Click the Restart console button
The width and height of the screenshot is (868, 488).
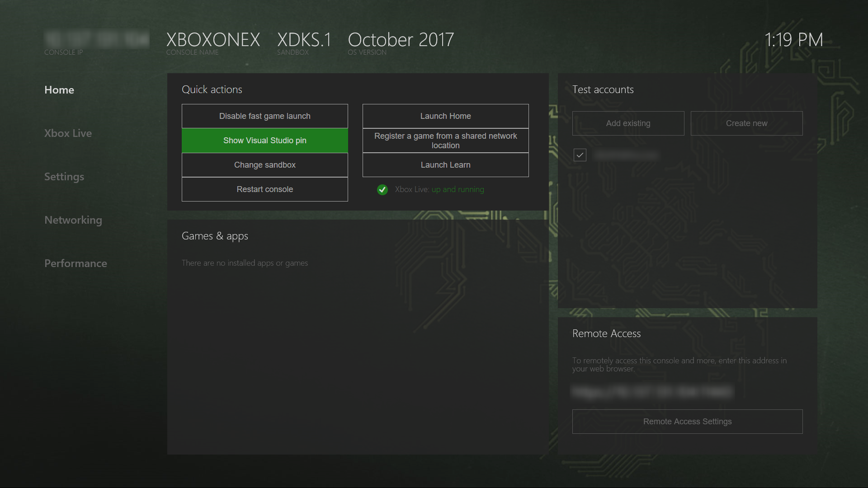pos(264,189)
